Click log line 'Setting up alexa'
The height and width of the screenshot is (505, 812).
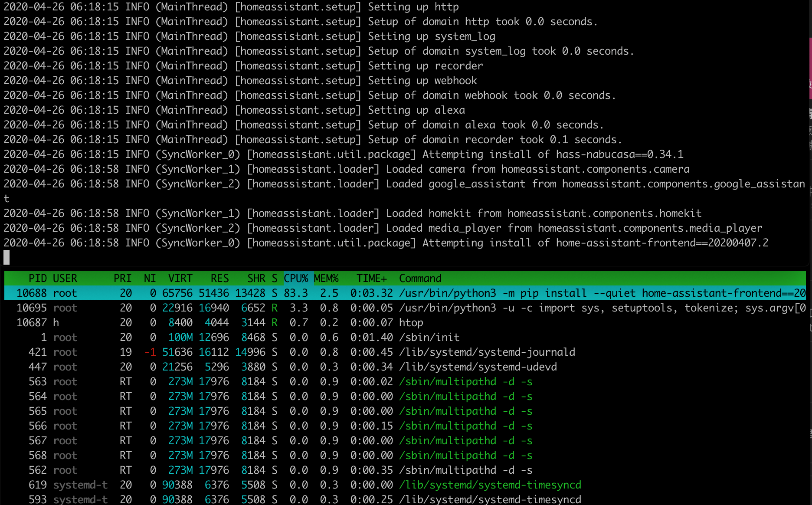(234, 110)
